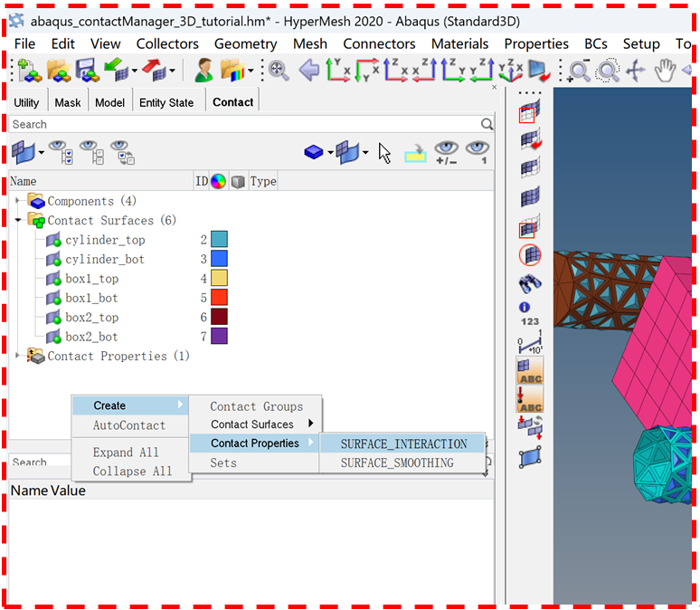This screenshot has height=610, width=700.
Task: Click the ABC label with mesh icon
Action: (530, 370)
